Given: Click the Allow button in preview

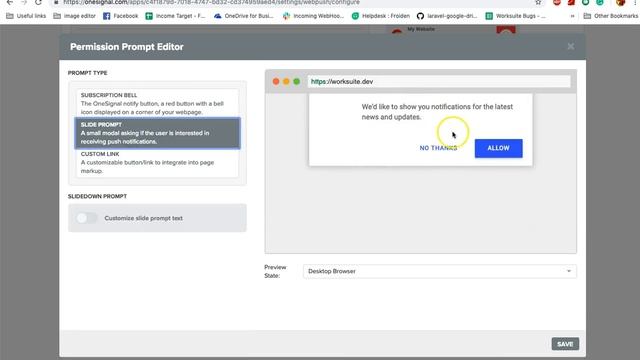Looking at the screenshot, I should pos(498,148).
